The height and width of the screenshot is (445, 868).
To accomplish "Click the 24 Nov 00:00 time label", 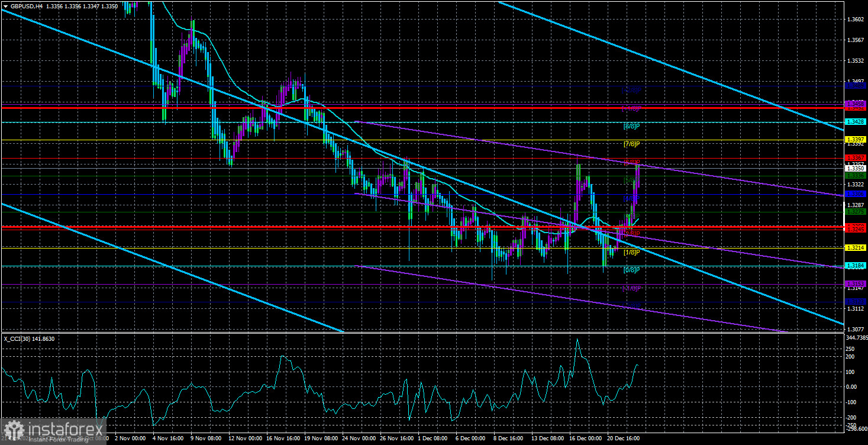I will pos(360,439).
